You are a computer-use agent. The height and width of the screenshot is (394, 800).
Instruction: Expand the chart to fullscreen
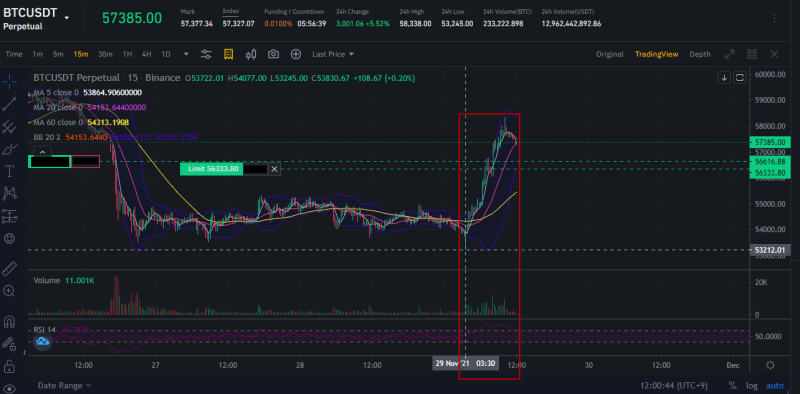click(x=730, y=54)
